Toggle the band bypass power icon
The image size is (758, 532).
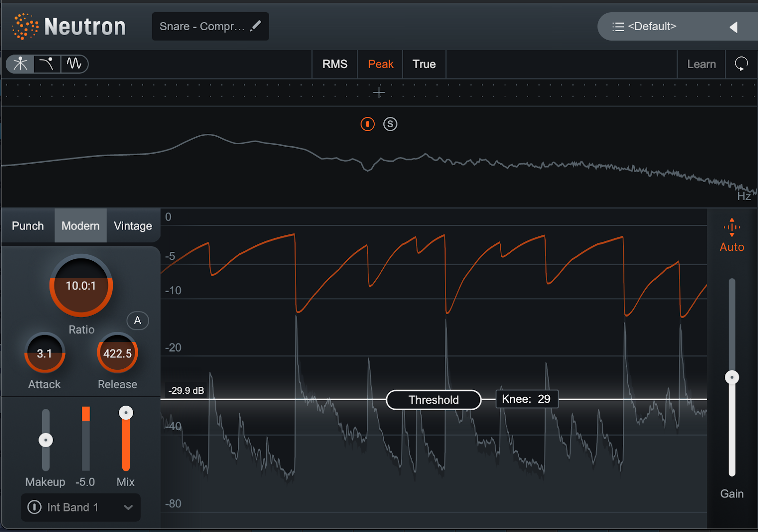coord(368,124)
